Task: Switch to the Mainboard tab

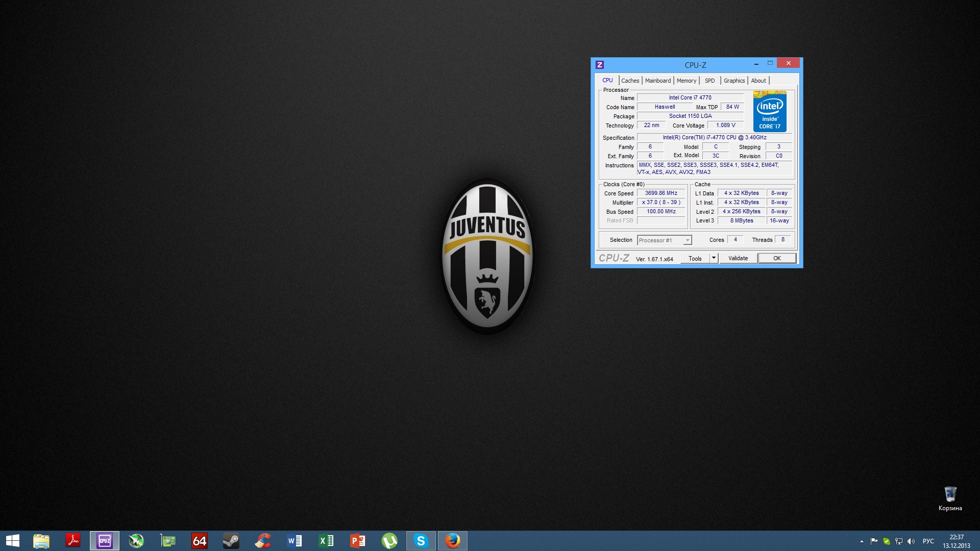Action: [657, 81]
